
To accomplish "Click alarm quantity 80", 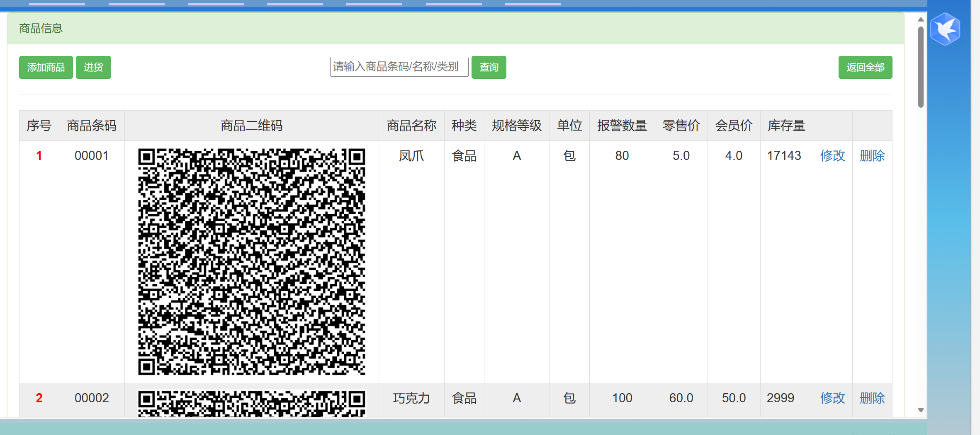I will (x=622, y=156).
